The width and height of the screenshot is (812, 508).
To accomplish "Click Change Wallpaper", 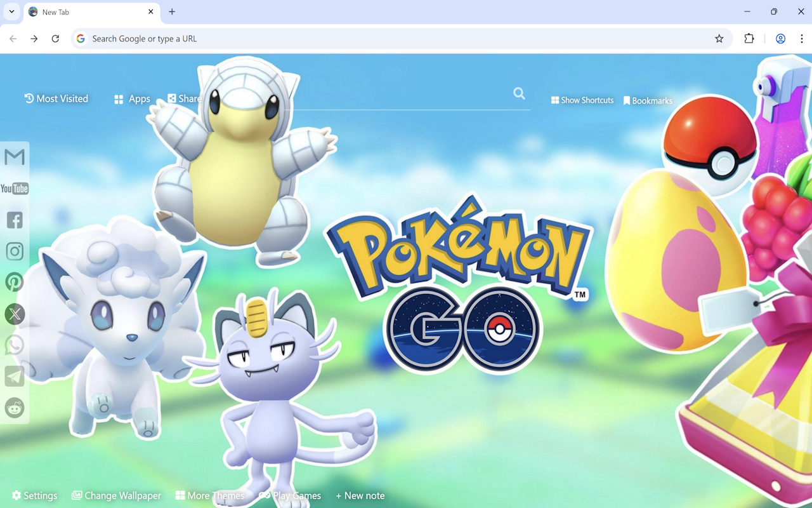I will [x=116, y=495].
